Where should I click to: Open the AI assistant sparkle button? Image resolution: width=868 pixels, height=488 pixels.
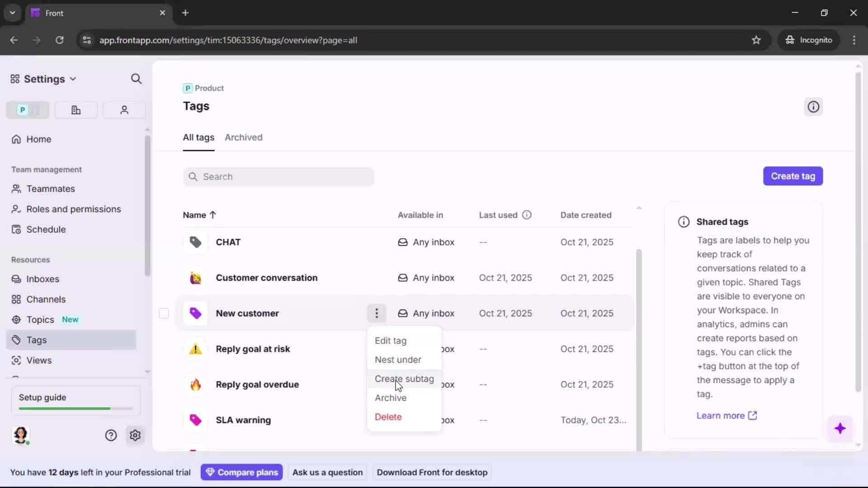(841, 428)
